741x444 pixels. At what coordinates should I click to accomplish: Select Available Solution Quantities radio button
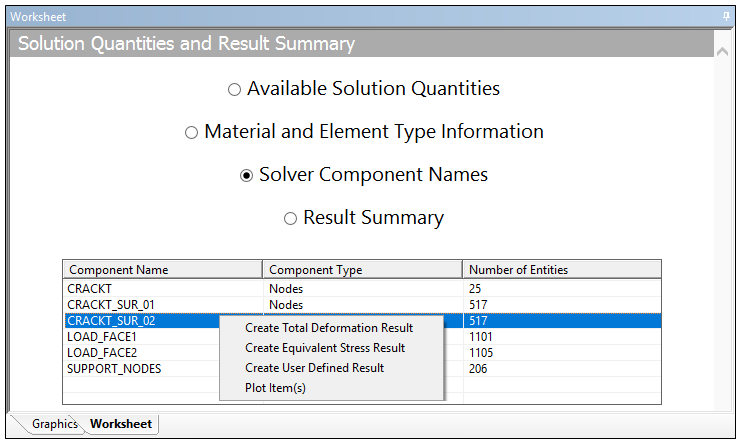tap(235, 89)
